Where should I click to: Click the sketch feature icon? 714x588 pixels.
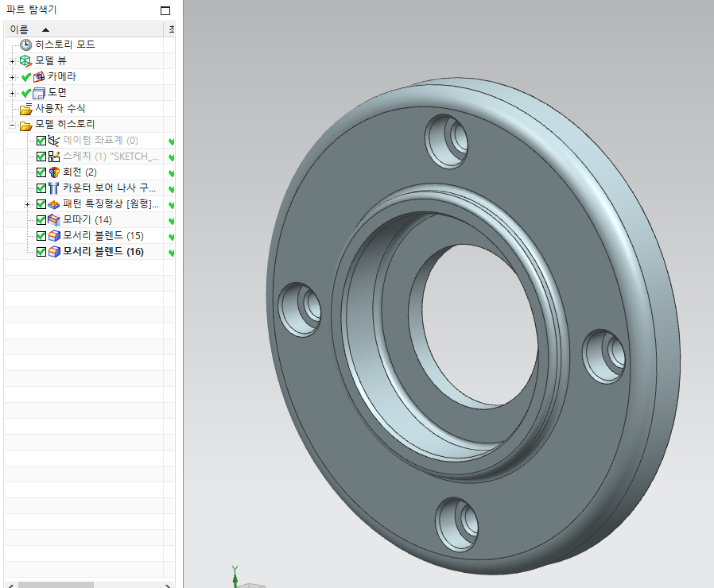(x=54, y=156)
